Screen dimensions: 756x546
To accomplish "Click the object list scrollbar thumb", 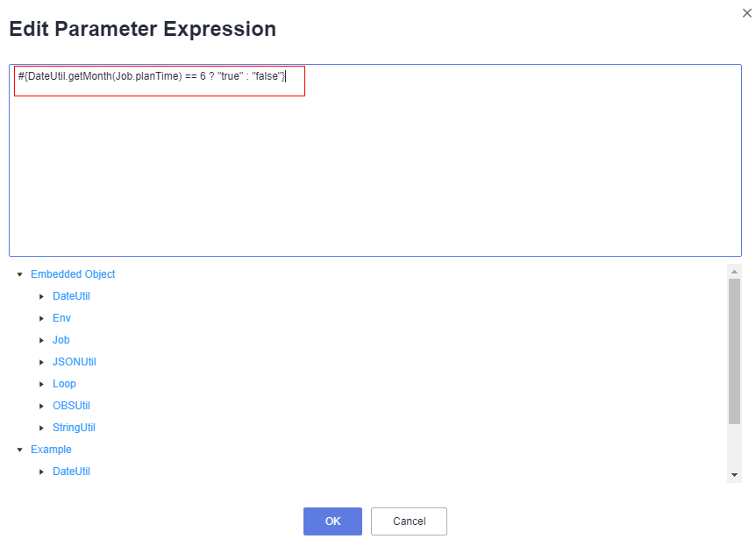I will pos(734,351).
